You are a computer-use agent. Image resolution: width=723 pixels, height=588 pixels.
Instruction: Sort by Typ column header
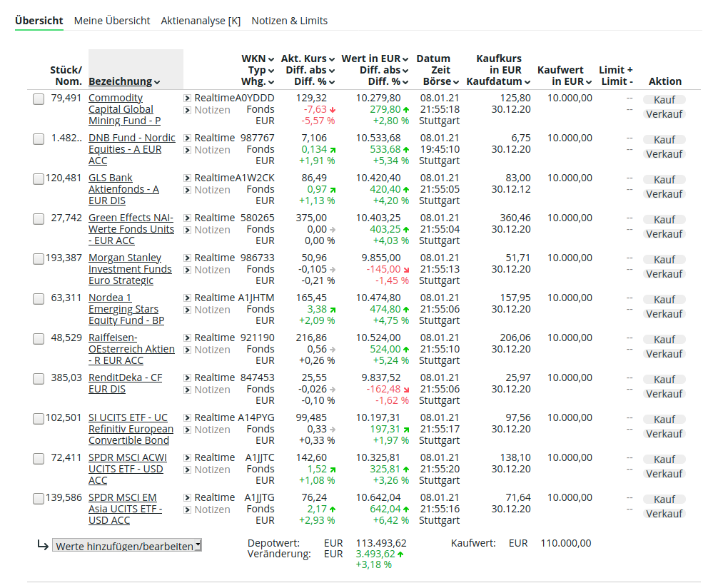pyautogui.click(x=261, y=70)
